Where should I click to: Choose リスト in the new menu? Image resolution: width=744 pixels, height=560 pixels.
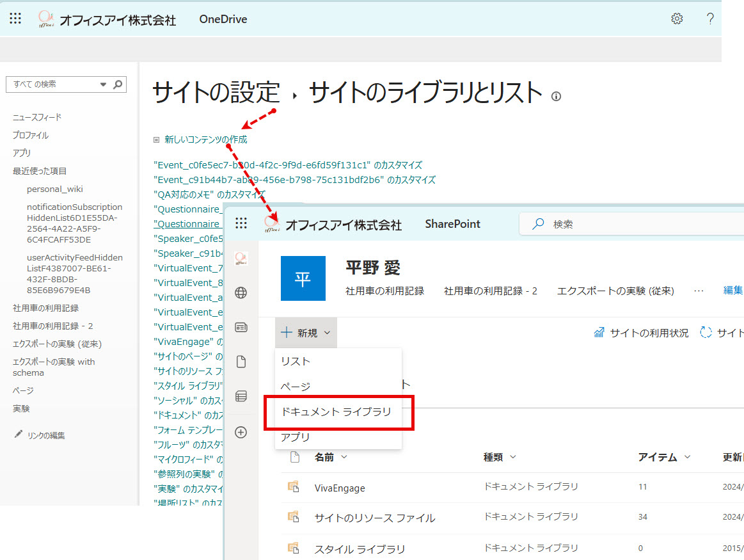(x=296, y=362)
